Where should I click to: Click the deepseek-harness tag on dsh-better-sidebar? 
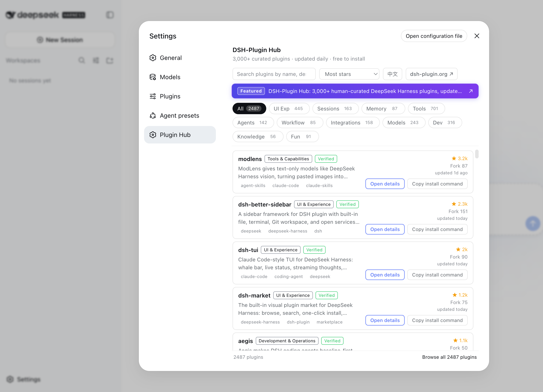(x=287, y=231)
